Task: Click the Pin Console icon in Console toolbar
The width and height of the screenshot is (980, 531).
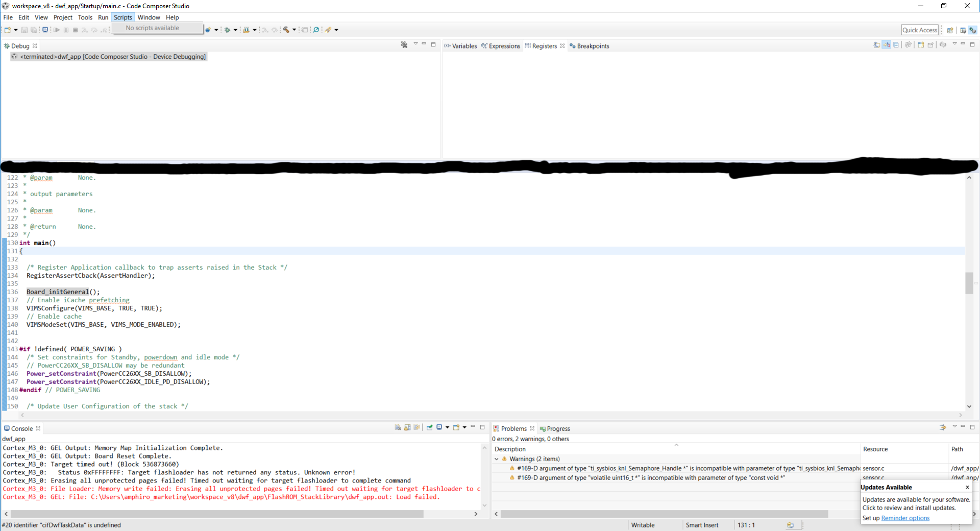Action: (x=429, y=428)
